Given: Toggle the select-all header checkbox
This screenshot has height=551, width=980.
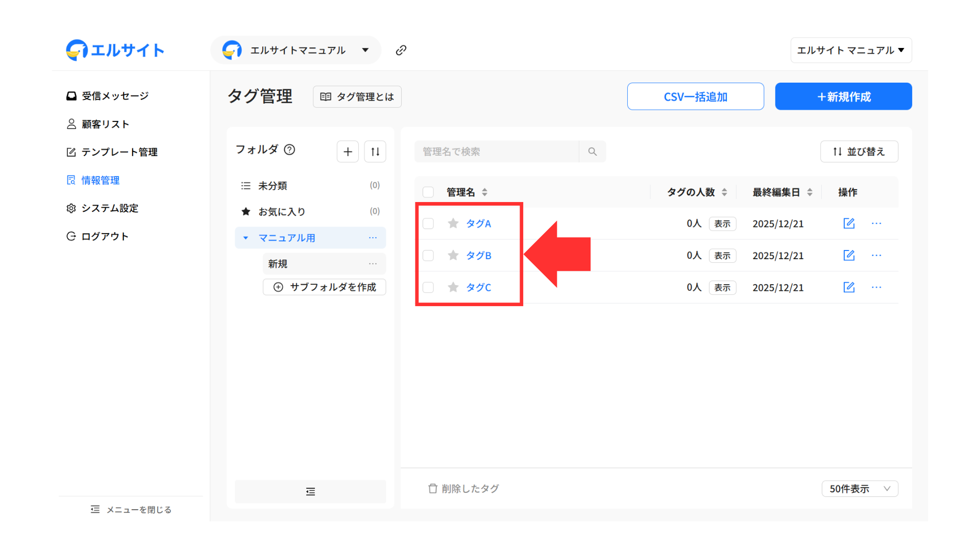Looking at the screenshot, I should coord(428,192).
